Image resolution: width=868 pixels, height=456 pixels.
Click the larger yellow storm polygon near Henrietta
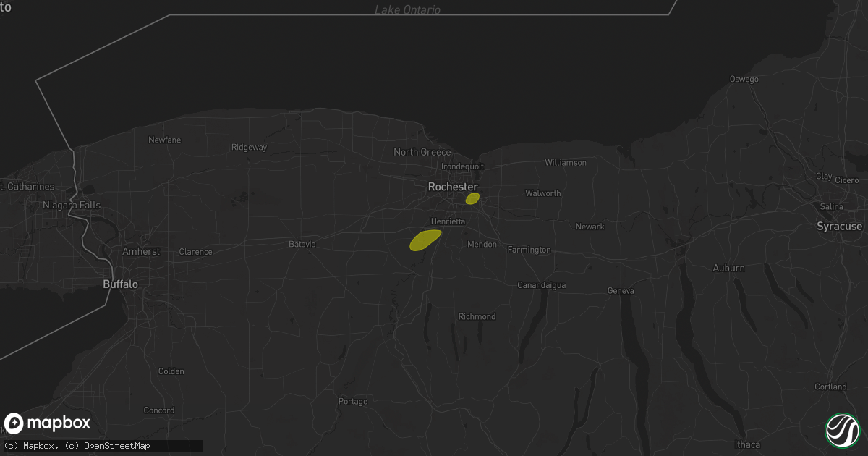tap(425, 240)
